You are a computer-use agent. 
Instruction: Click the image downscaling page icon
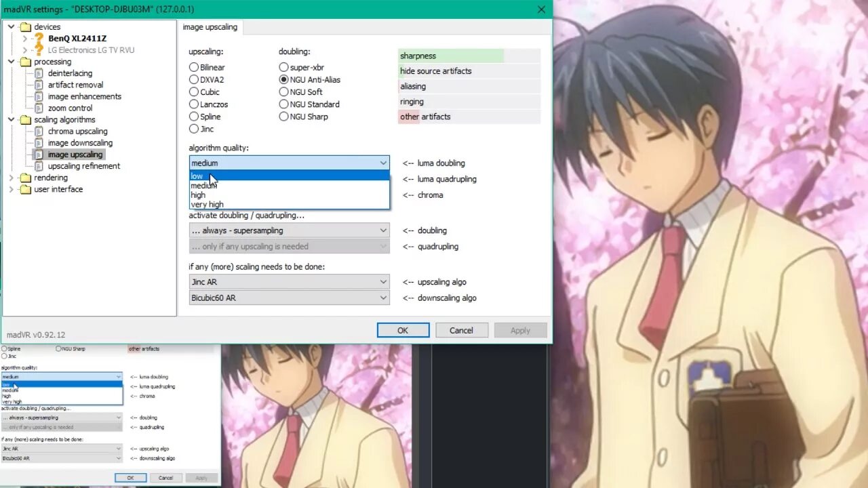click(x=39, y=143)
